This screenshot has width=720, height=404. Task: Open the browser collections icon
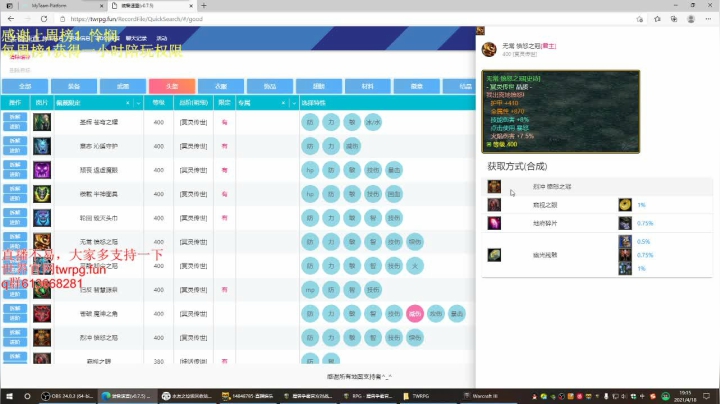tap(674, 19)
